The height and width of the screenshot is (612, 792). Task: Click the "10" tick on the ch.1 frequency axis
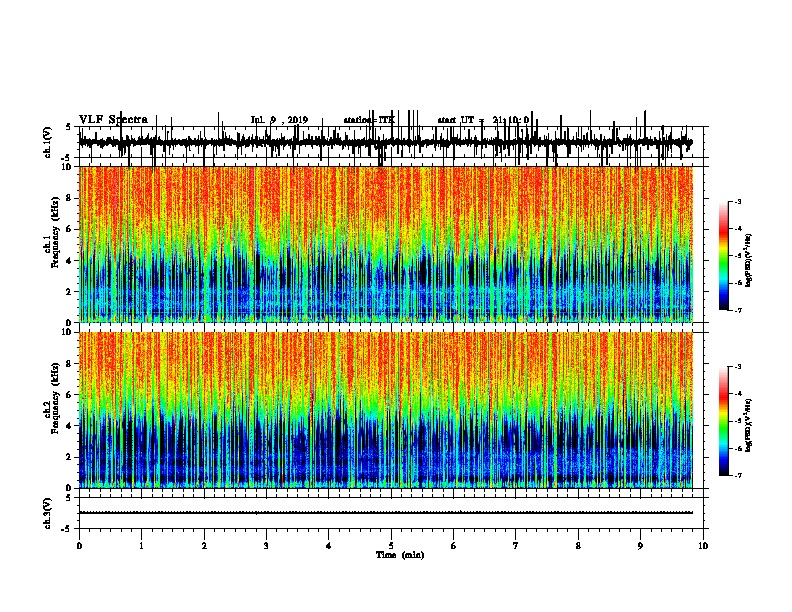click(x=68, y=167)
